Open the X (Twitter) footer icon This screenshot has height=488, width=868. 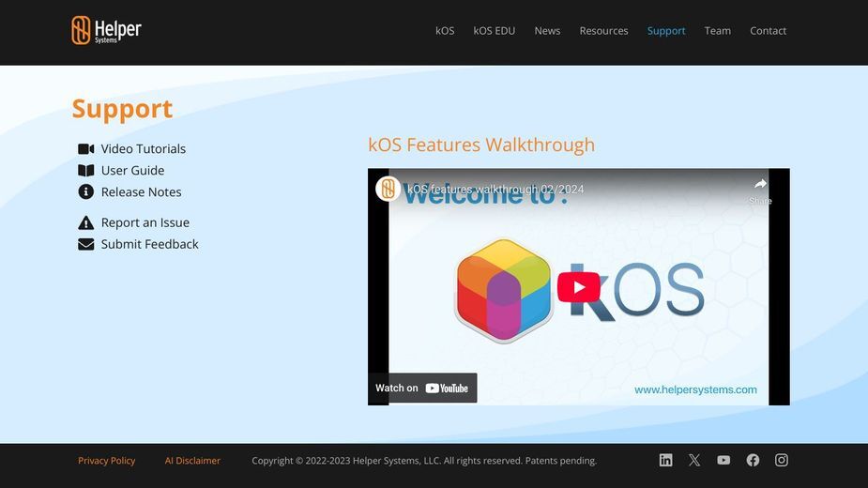pyautogui.click(x=694, y=460)
